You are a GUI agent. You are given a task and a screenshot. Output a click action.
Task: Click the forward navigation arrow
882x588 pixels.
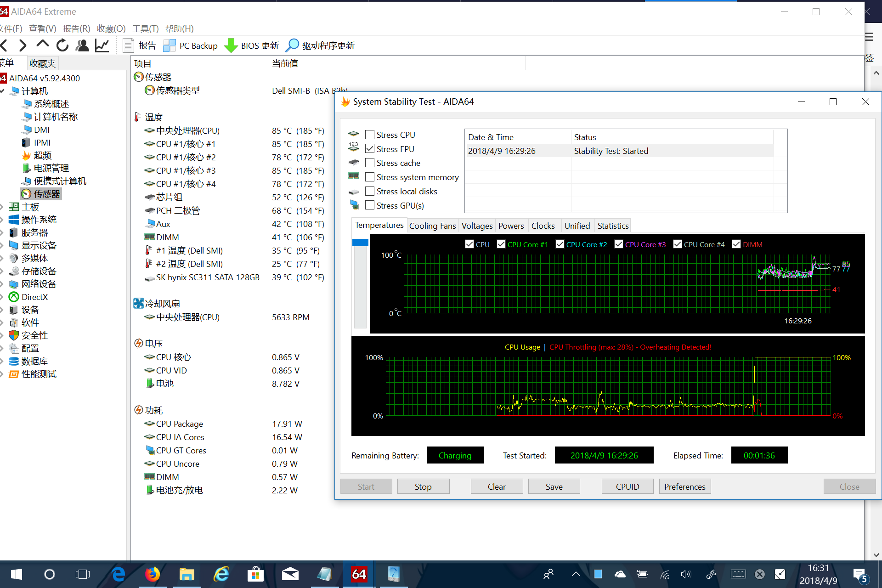tap(23, 45)
